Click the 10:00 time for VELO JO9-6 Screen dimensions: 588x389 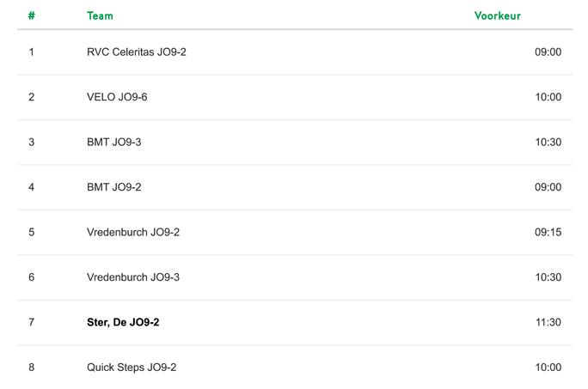[548, 97]
